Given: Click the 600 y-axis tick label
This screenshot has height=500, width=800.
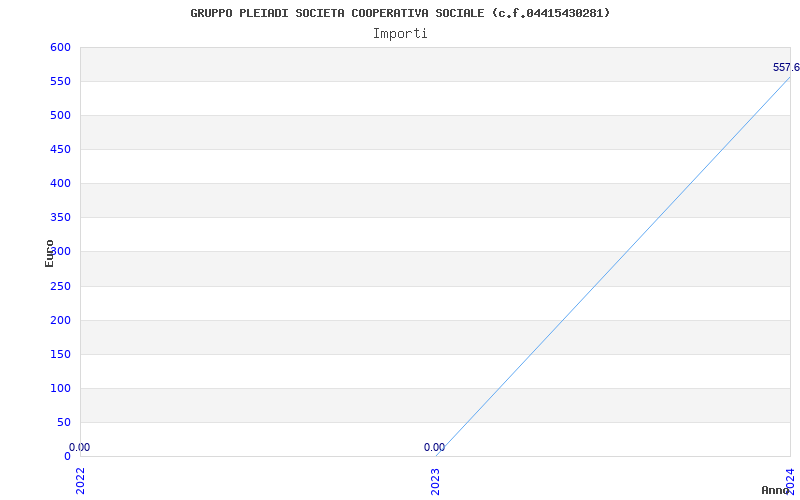Looking at the screenshot, I should [60, 47].
